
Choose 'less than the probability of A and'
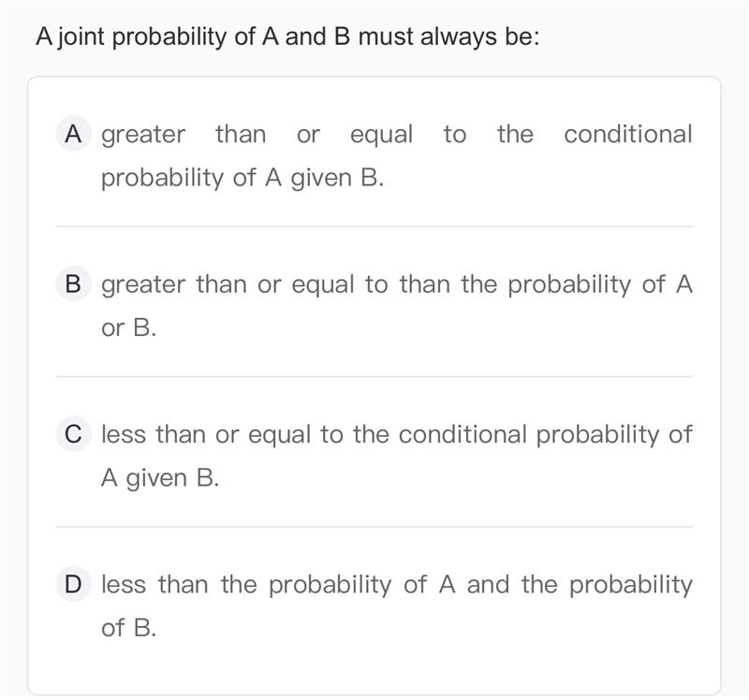(305, 585)
